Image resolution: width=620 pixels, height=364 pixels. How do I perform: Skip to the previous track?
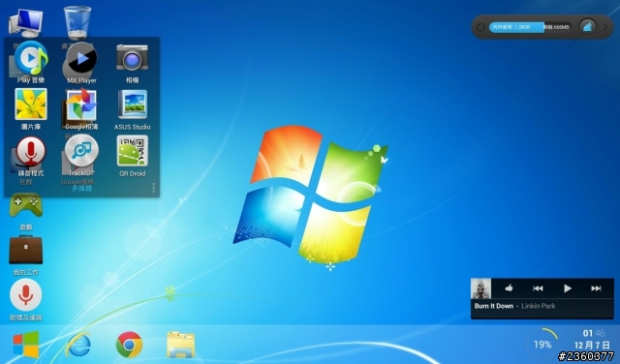(538, 288)
